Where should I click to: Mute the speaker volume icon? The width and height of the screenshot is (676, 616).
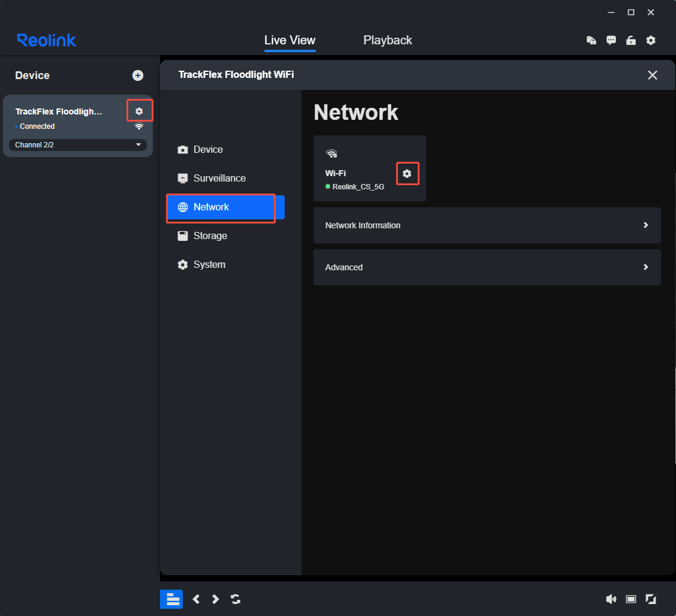611,599
